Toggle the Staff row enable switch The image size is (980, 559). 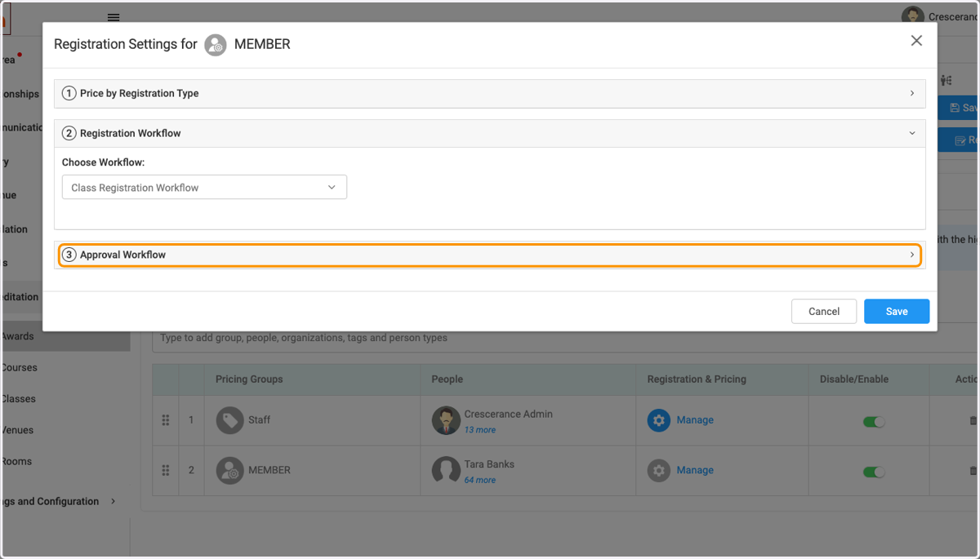pos(874,422)
